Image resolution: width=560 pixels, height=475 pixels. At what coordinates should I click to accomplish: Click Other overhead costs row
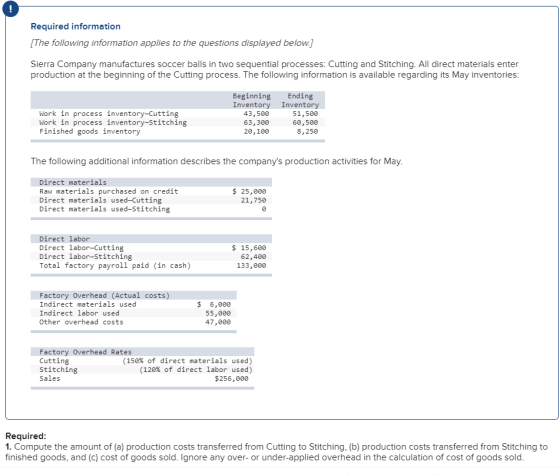pyautogui.click(x=134, y=322)
